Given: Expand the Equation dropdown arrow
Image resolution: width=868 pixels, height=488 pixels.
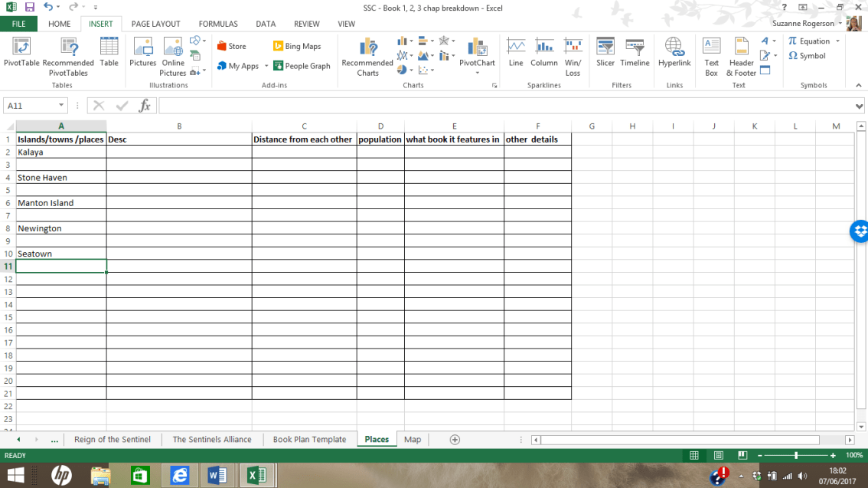Looking at the screenshot, I should pyautogui.click(x=837, y=41).
